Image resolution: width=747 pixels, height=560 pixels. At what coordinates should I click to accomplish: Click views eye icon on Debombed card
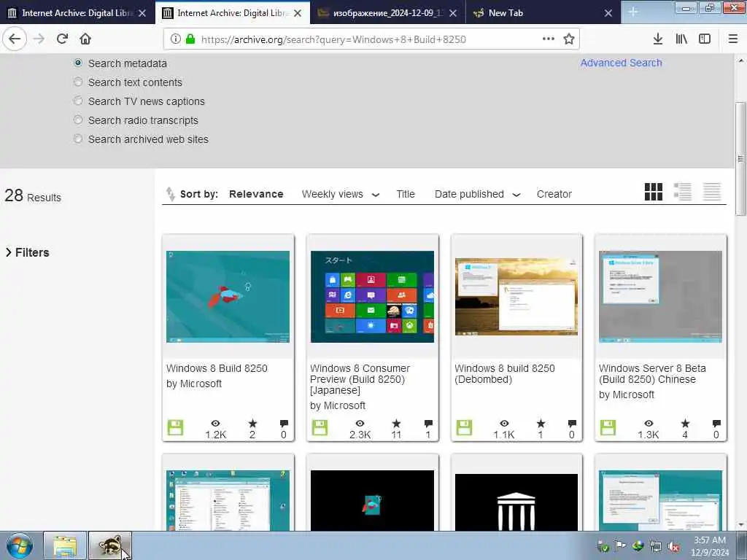click(505, 424)
